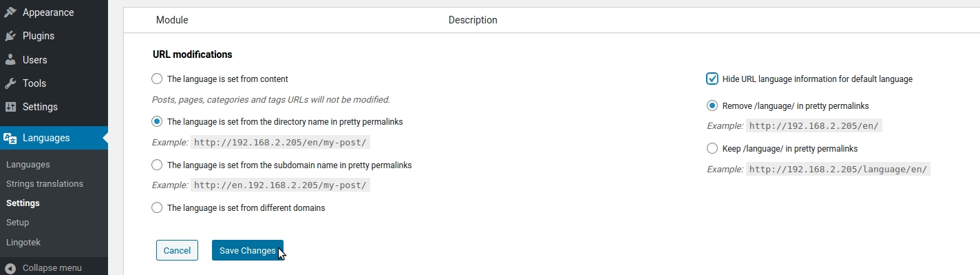
Task: Open the Lingotek submenu item
Action: 23,242
